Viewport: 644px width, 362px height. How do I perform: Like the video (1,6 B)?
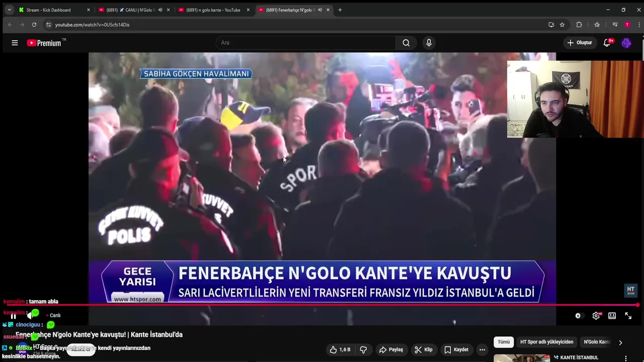(340, 349)
